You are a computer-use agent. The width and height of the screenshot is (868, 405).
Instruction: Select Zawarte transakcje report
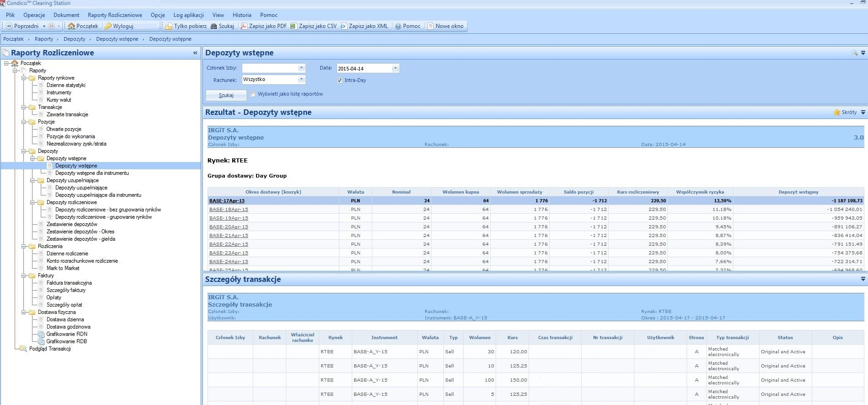pyautogui.click(x=67, y=114)
